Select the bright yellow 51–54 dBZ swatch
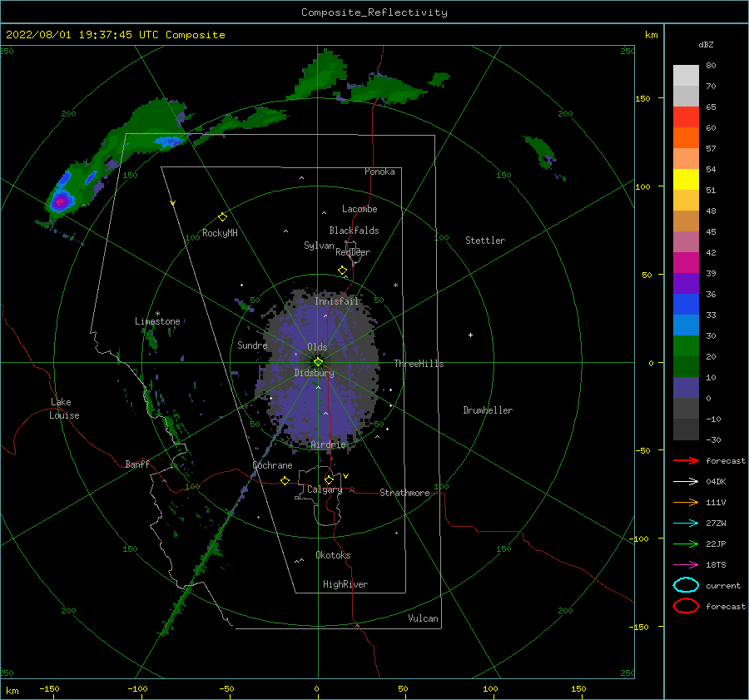 click(x=686, y=179)
